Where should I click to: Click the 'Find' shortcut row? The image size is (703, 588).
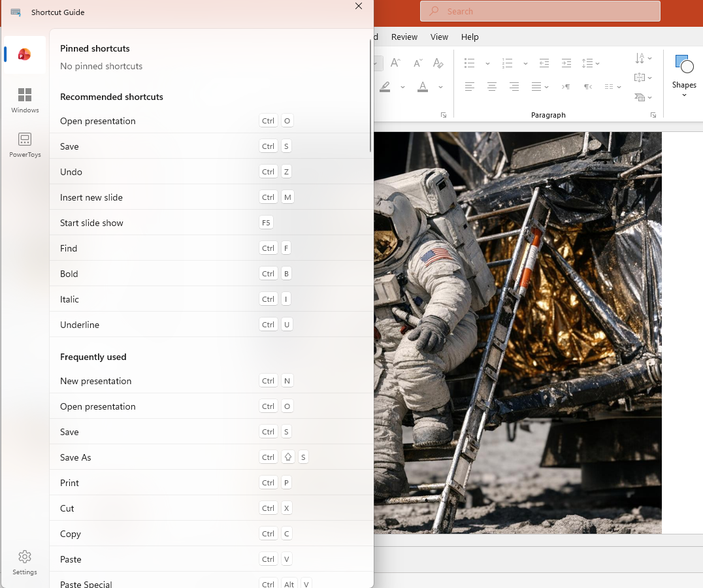click(211, 248)
